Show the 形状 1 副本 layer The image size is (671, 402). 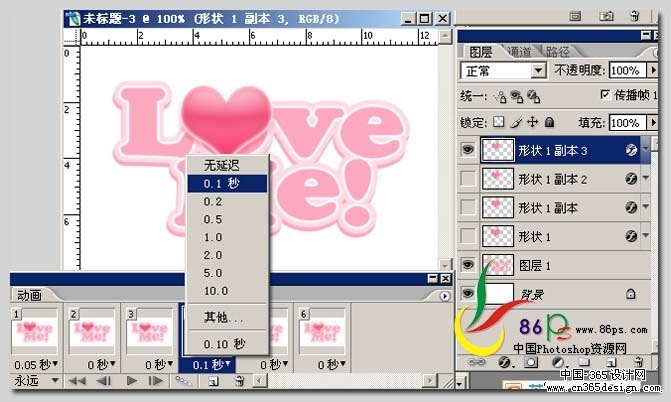(x=468, y=208)
